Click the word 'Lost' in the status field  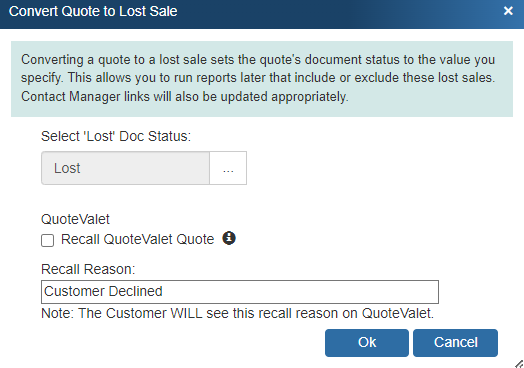67,168
